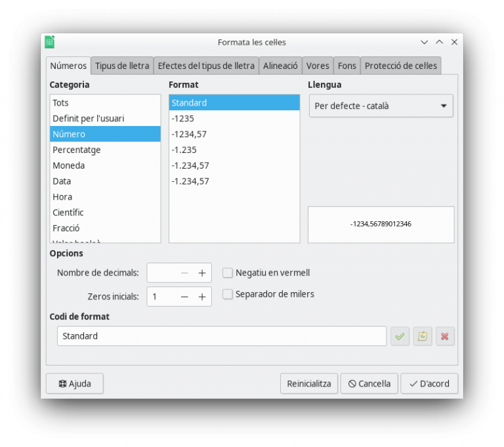The width and height of the screenshot is (504, 447).
Task: Click the edit comment note icon
Action: click(x=422, y=336)
